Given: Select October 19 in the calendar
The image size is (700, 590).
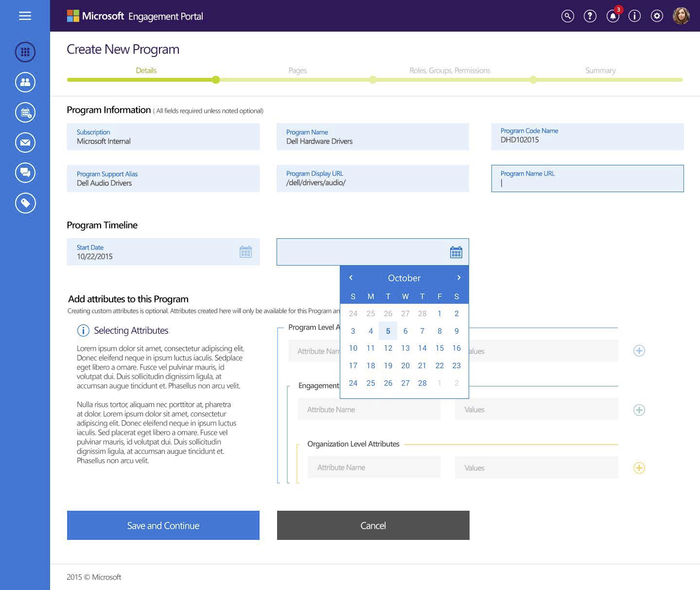Looking at the screenshot, I should coord(388,366).
